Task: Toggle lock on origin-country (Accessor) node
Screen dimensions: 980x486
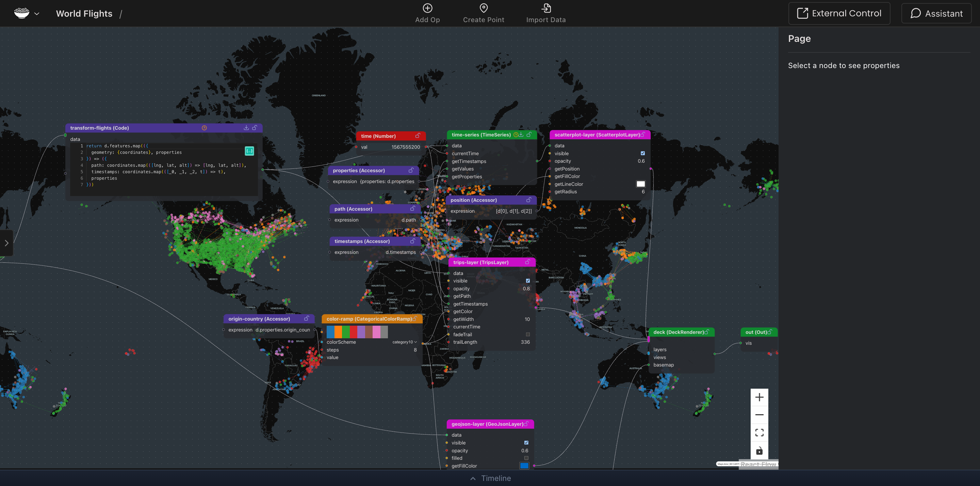Action: 307,319
